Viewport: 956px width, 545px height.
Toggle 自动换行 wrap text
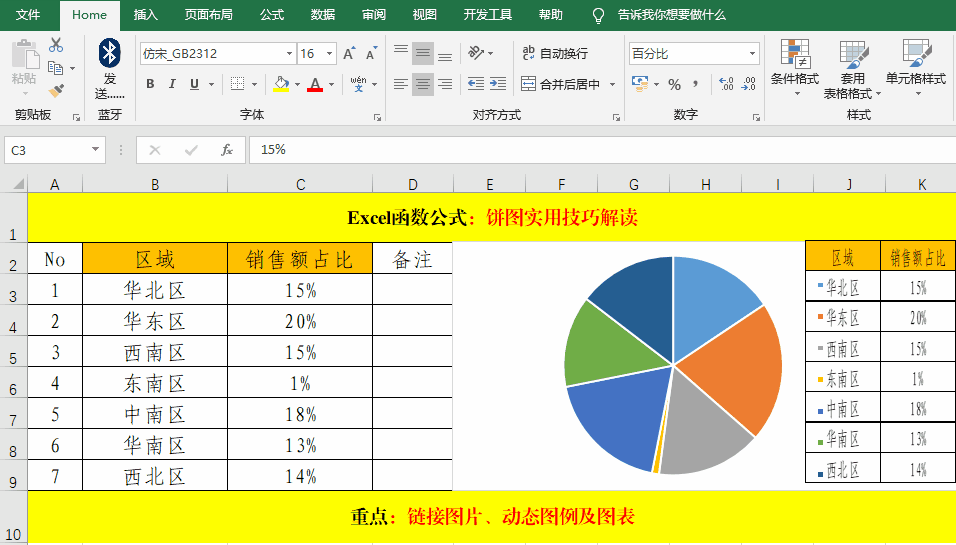(x=555, y=54)
